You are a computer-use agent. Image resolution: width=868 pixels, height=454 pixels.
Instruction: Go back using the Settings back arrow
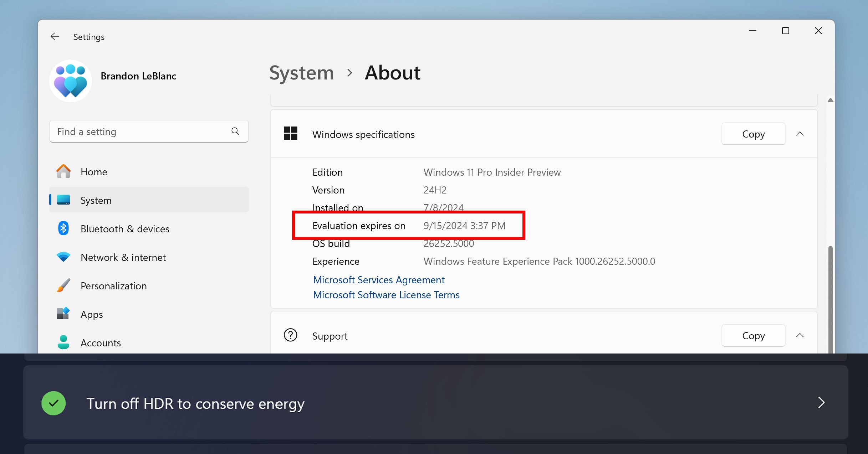55,36
